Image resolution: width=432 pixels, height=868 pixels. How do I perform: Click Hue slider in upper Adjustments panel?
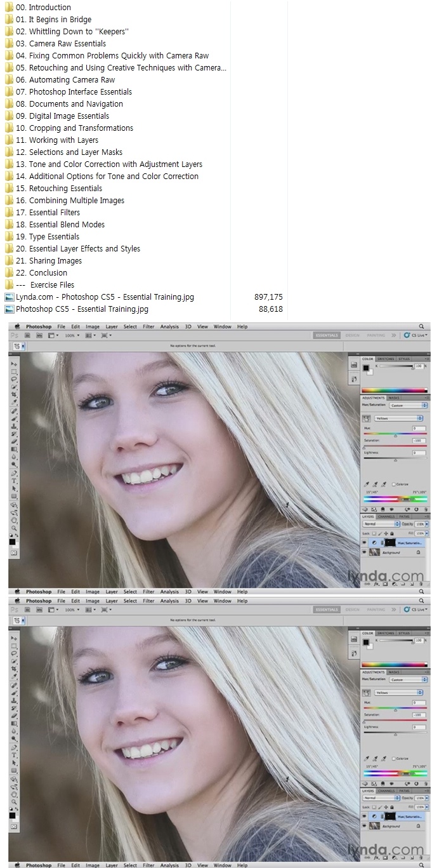coord(395,434)
